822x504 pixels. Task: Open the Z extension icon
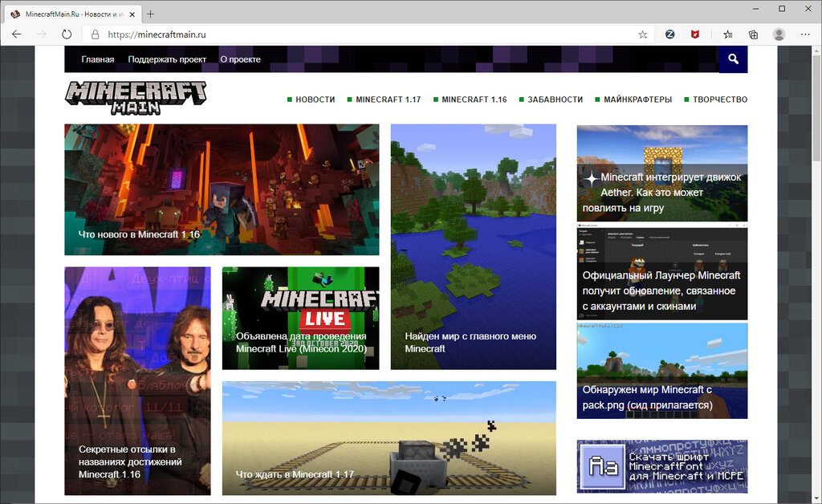[670, 35]
